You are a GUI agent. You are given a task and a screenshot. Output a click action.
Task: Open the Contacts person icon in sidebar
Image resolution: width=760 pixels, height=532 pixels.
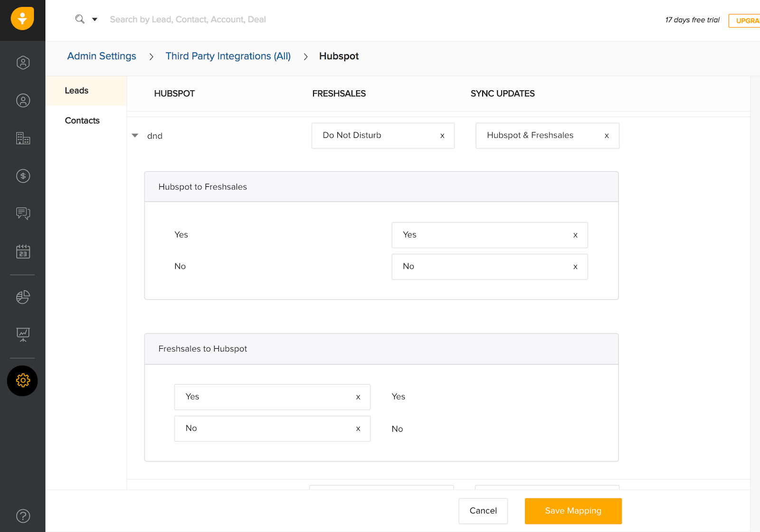pyautogui.click(x=23, y=101)
